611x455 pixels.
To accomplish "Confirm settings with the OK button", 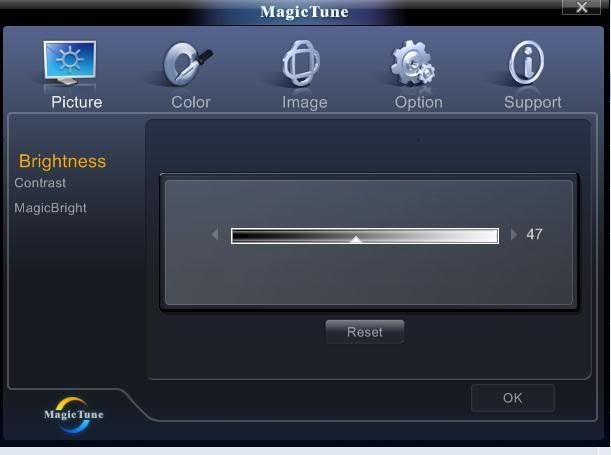I will (x=512, y=398).
